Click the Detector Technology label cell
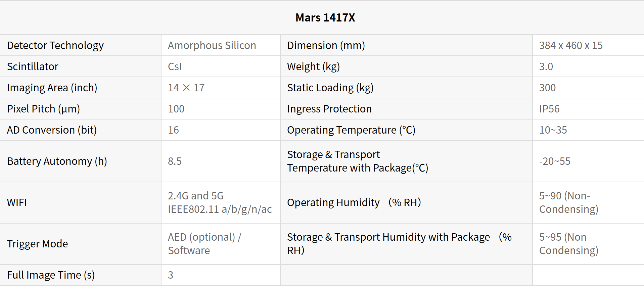644x286 pixels. (x=55, y=45)
